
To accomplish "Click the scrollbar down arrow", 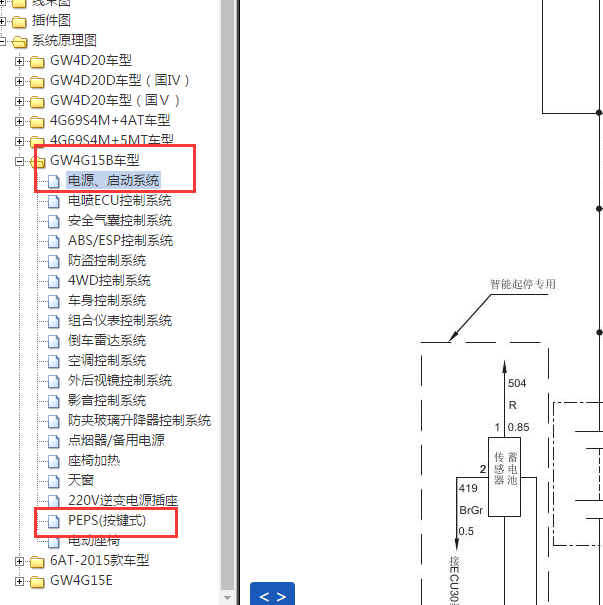I will click(228, 598).
